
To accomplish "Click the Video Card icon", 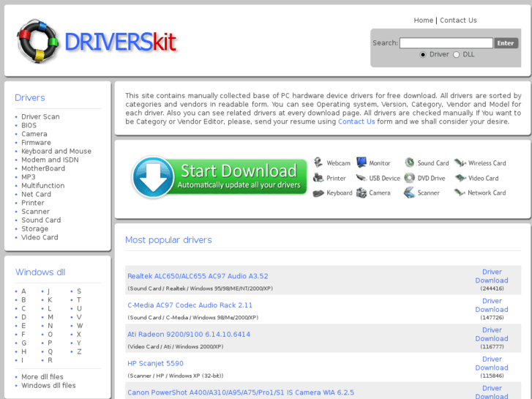I will (x=460, y=178).
